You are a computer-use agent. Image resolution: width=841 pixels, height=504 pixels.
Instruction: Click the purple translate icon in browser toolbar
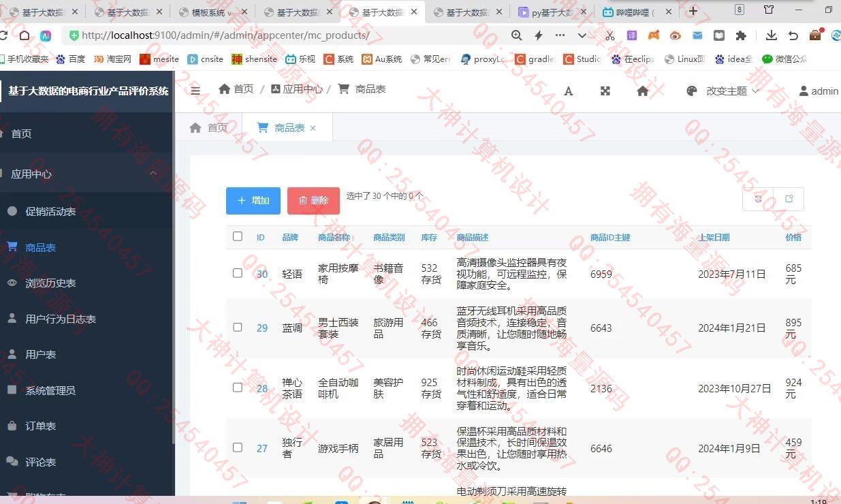coord(632,35)
